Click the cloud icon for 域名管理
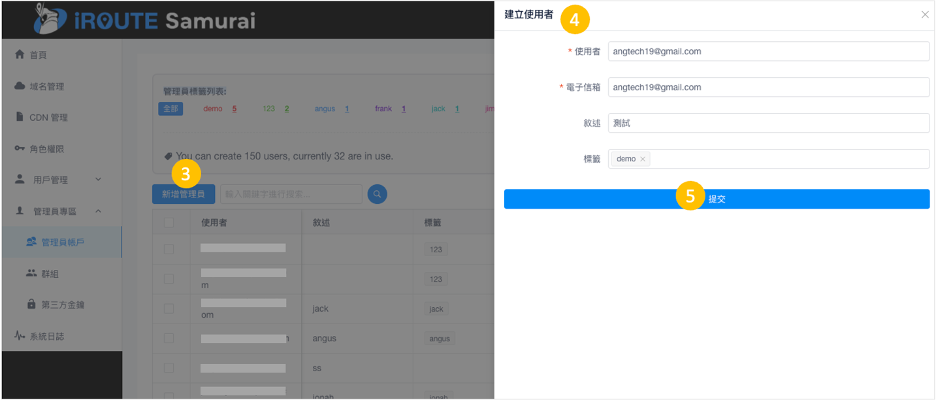This screenshot has width=936, height=400. pos(19,86)
